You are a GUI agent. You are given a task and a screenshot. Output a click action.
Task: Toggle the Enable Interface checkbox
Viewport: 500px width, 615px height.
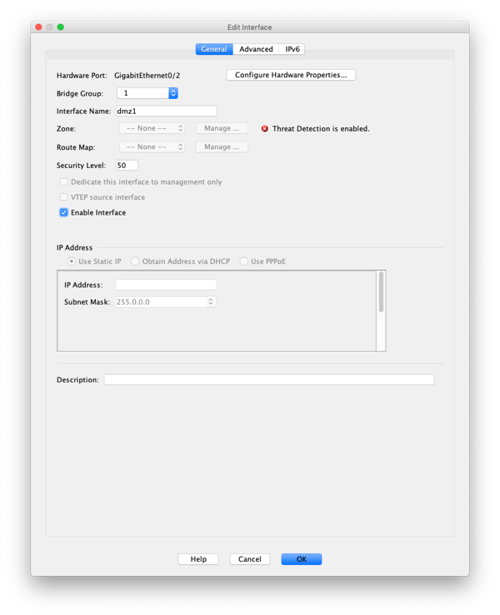64,213
